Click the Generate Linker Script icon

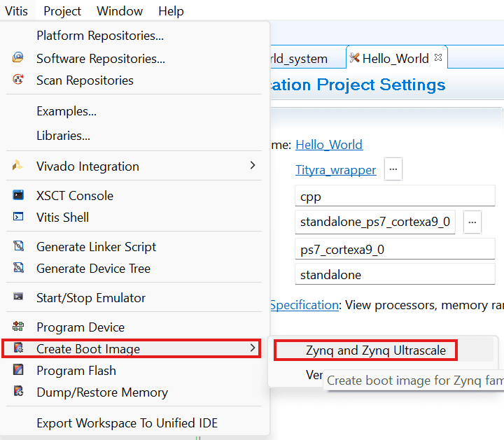(18, 247)
